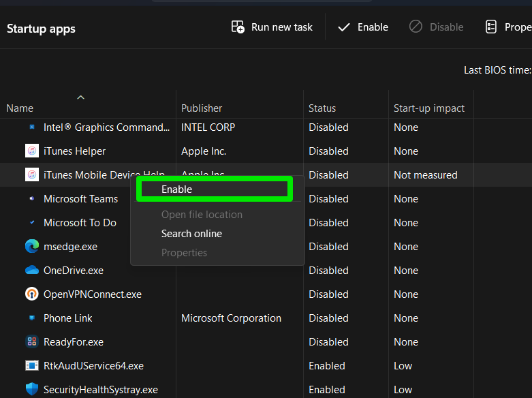The height and width of the screenshot is (398, 532).
Task: Click the Properties icon in toolbar
Action: [491, 27]
